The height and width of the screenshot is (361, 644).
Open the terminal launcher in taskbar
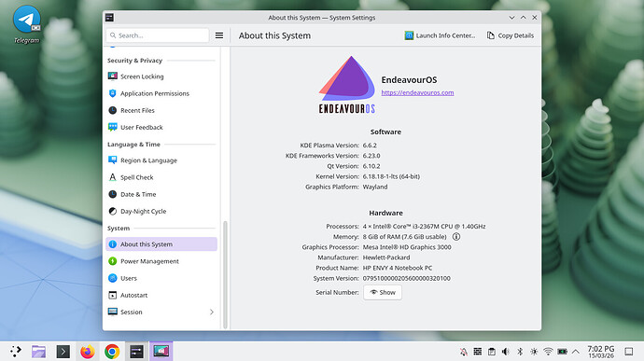63,352
